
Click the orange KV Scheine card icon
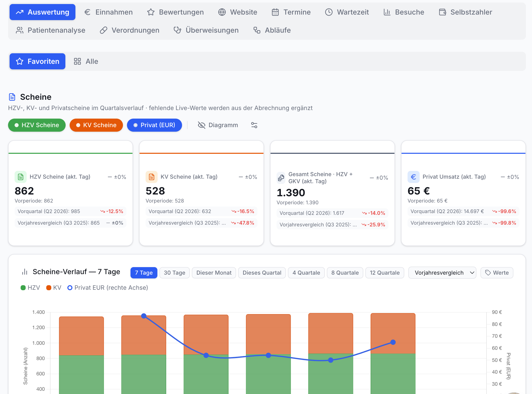(152, 177)
